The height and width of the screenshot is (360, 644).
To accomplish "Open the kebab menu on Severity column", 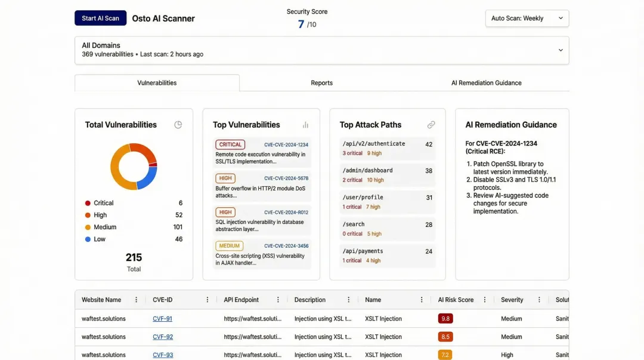I will 540,299.
